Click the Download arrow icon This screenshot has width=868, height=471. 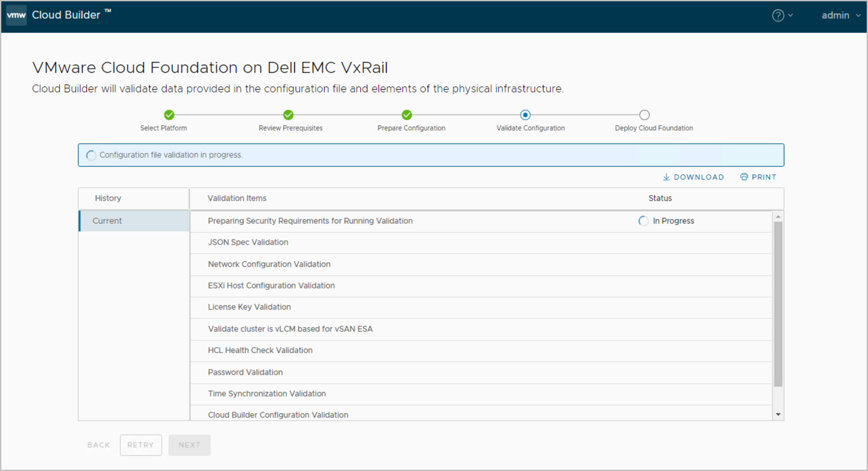pyautogui.click(x=666, y=177)
